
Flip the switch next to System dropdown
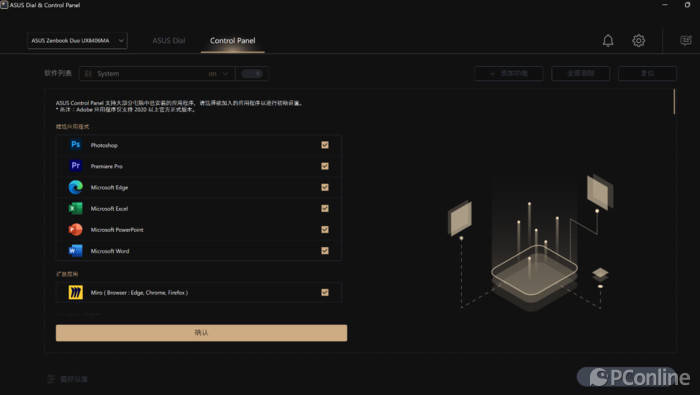tap(252, 74)
